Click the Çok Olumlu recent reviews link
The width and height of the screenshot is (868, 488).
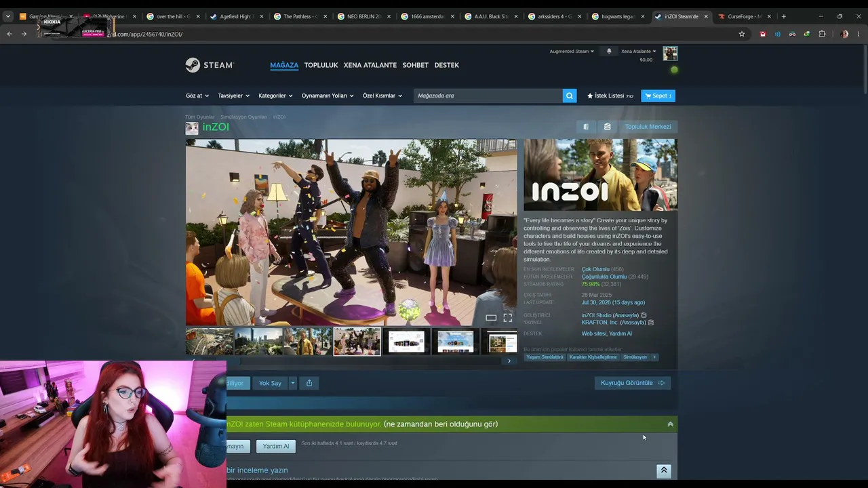click(x=595, y=269)
